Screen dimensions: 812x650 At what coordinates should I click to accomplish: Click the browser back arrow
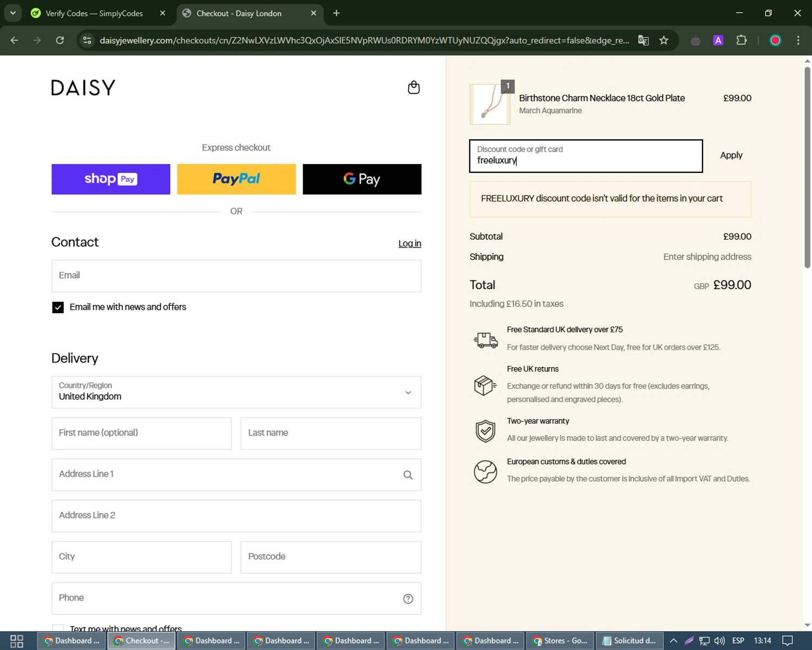[x=15, y=40]
